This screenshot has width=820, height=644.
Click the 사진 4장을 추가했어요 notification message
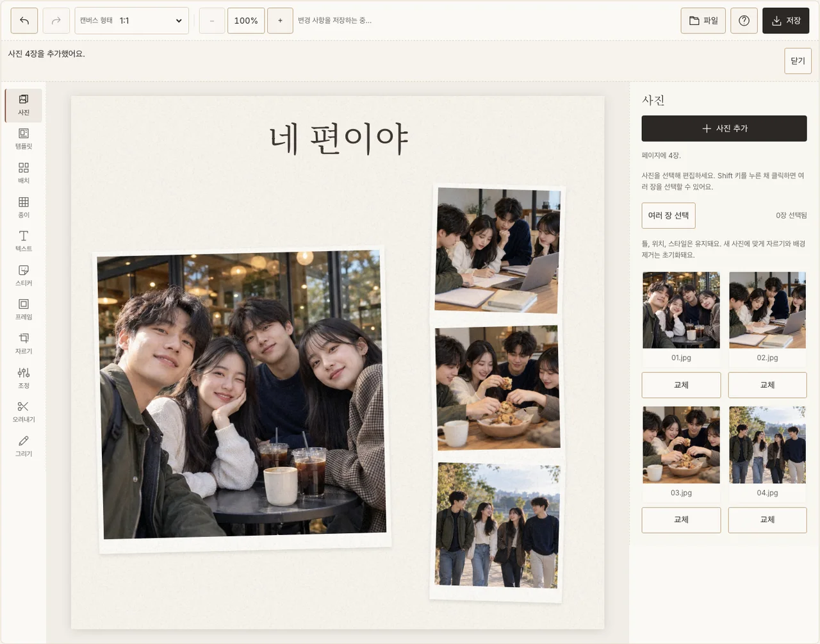47,54
